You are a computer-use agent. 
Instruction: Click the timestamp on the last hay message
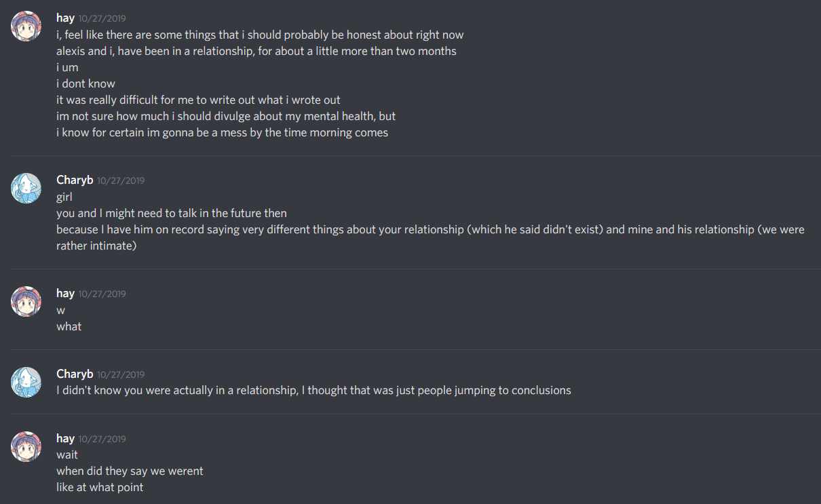(102, 440)
